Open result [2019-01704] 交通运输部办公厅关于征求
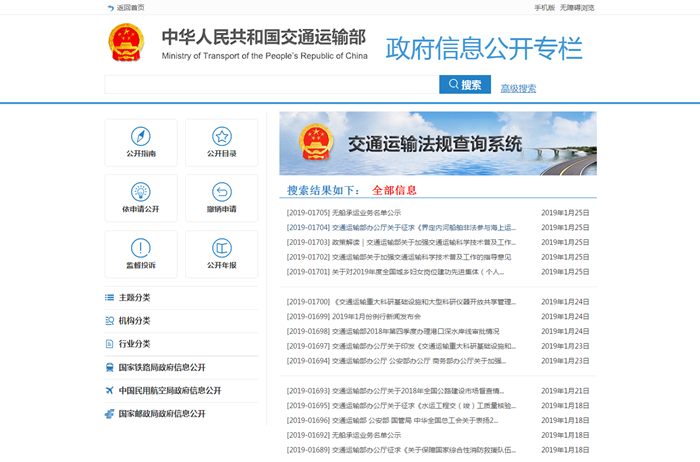700x462 pixels. coord(401,228)
